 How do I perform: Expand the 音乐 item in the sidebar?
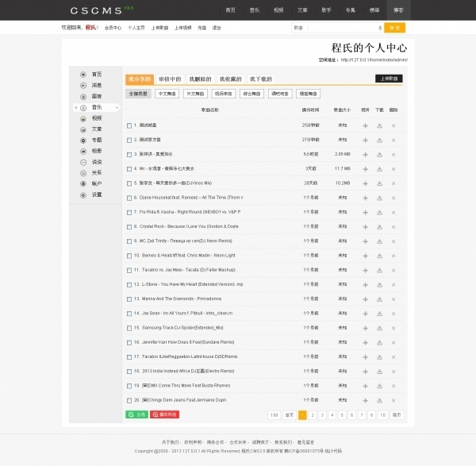click(96, 106)
